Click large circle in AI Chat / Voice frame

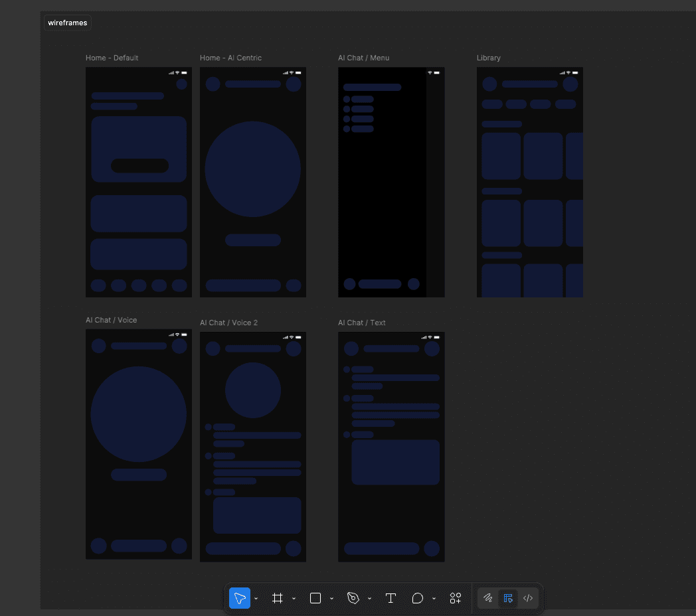coord(139,414)
